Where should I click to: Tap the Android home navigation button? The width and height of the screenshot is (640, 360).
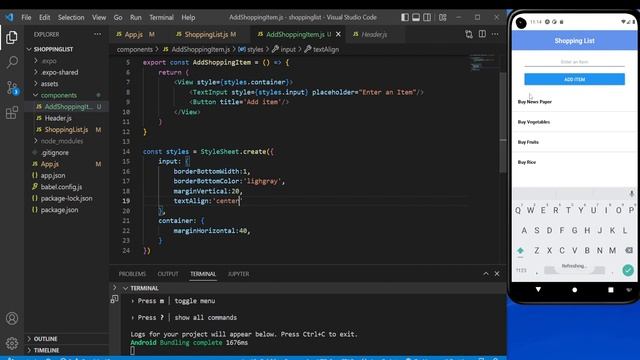pyautogui.click(x=574, y=290)
